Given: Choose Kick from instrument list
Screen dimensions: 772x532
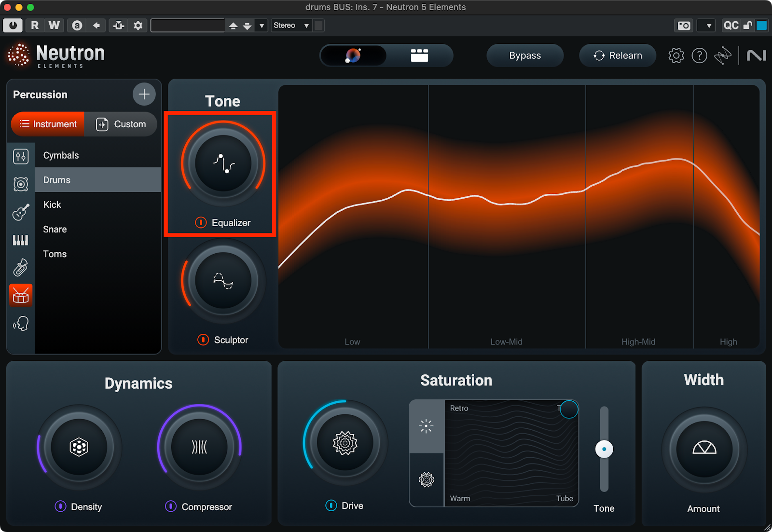Looking at the screenshot, I should 98,205.
